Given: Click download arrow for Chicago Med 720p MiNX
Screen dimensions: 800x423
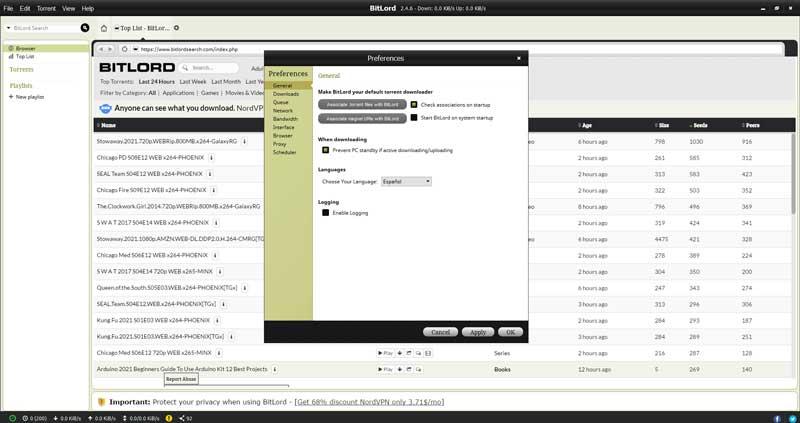Looking at the screenshot, I should point(399,353).
